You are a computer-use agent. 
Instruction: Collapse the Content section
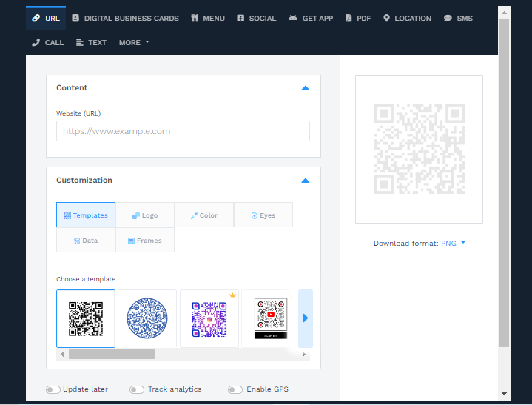coord(306,88)
